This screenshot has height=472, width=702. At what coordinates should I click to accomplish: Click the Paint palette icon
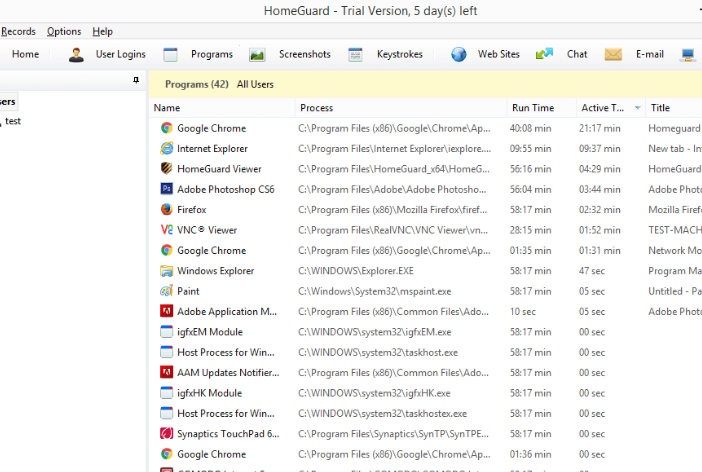point(167,291)
